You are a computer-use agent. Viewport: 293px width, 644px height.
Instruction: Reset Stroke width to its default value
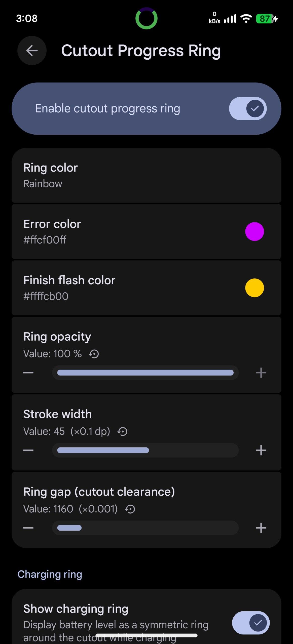click(x=123, y=432)
